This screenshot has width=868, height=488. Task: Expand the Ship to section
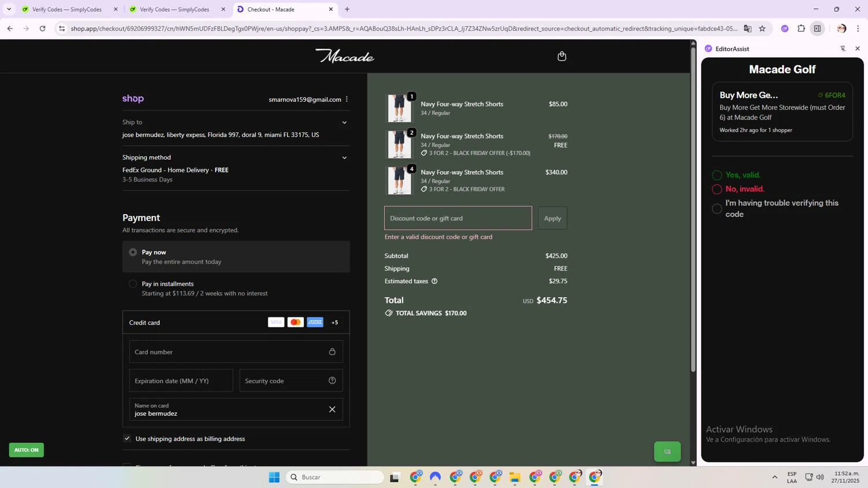pos(344,123)
